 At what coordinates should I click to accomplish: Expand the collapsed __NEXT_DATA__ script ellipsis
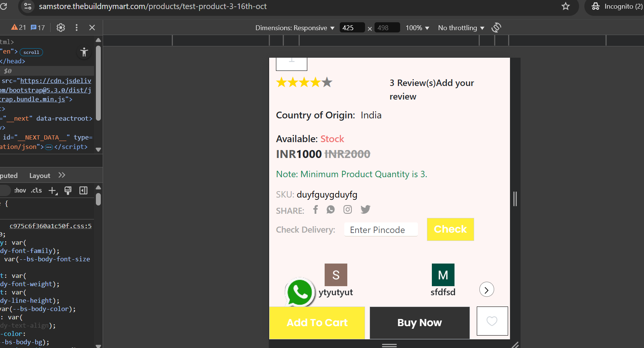(x=49, y=147)
